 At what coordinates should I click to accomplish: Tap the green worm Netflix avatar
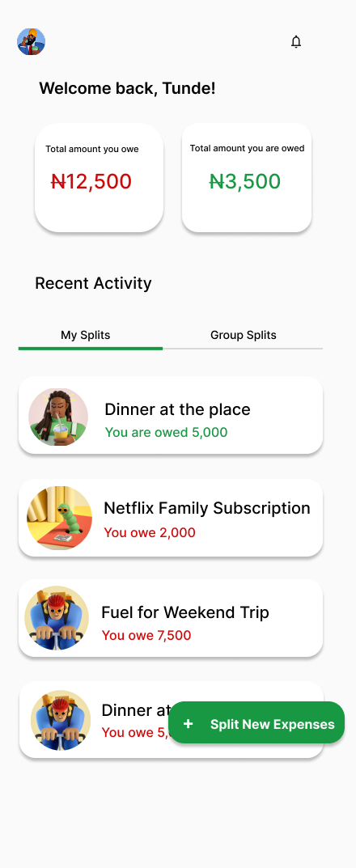tap(59, 519)
